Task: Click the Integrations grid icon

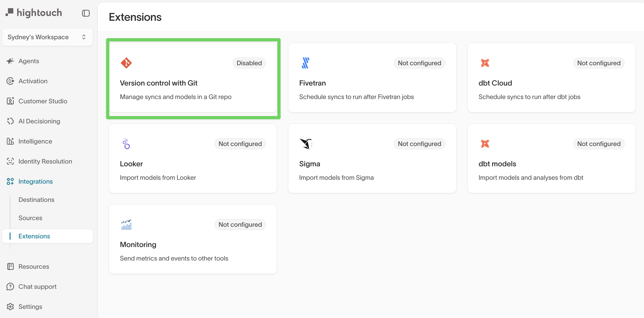Action: [10, 181]
